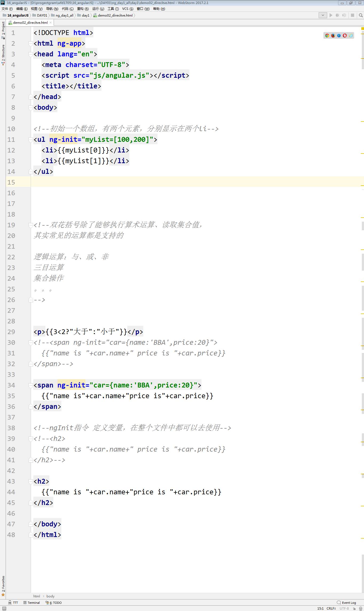This screenshot has width=364, height=611.
Task: Collapse the html tag fold on line 2
Action: tap(31, 44)
